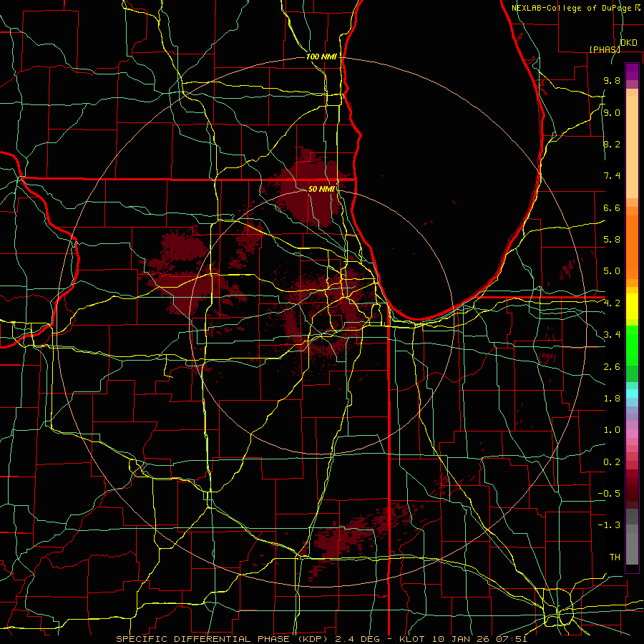Click the "TH" threshold label on scale
Image resolution: width=644 pixels, height=644 pixels.
pyautogui.click(x=615, y=557)
